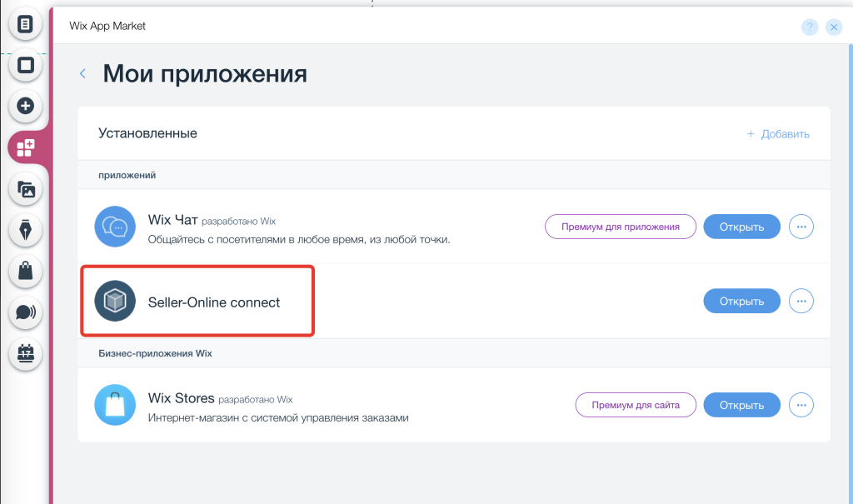Open the Media images icon in sidebar

(x=25, y=189)
